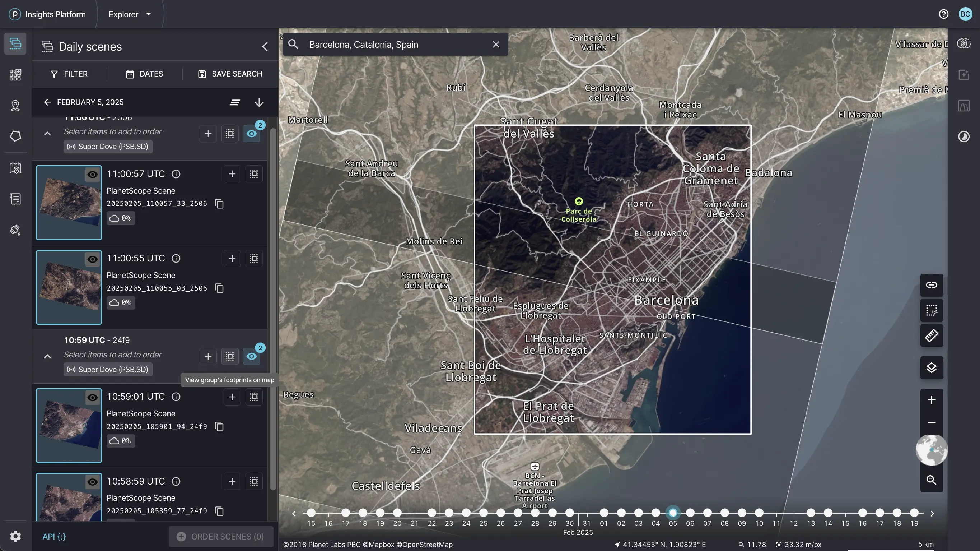Toggle visibility of the 11:00:55 UTC scene
Viewport: 980px width, 551px height.
click(x=93, y=259)
